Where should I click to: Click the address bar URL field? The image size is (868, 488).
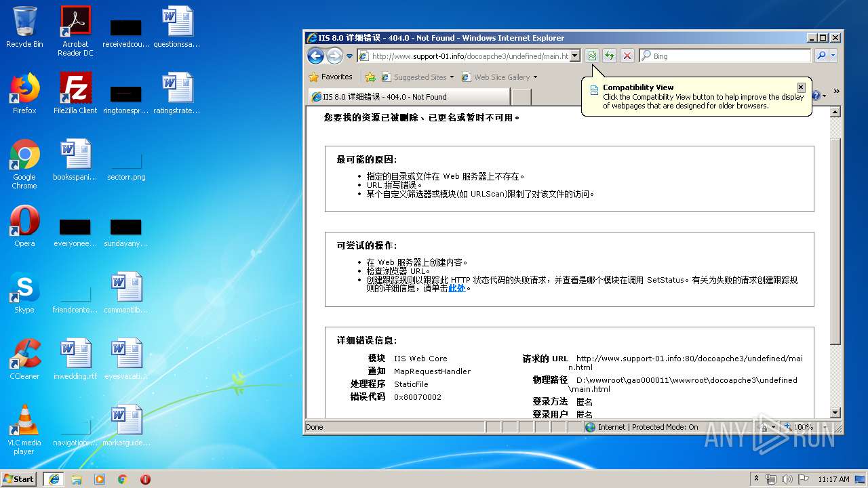[464, 56]
